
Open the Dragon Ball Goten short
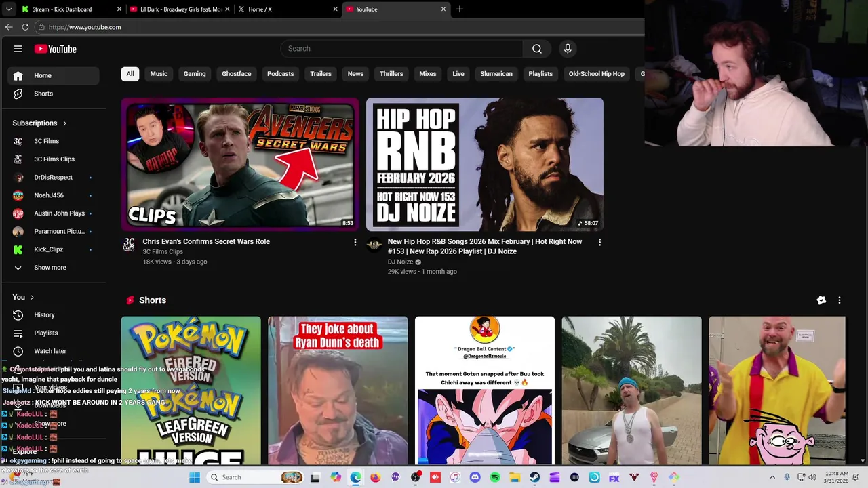pyautogui.click(x=485, y=390)
